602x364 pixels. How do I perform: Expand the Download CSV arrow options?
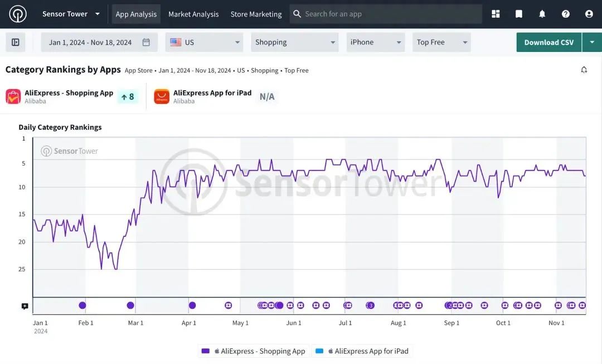click(592, 42)
